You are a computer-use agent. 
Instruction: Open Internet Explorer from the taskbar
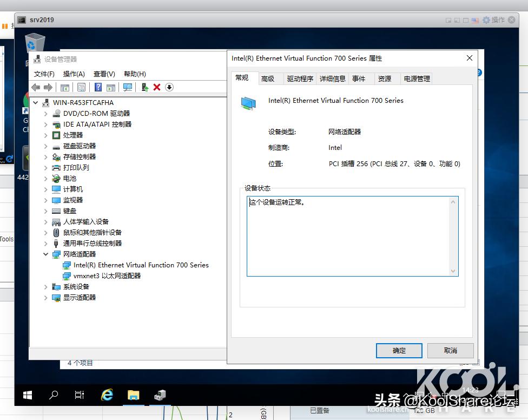(107, 395)
